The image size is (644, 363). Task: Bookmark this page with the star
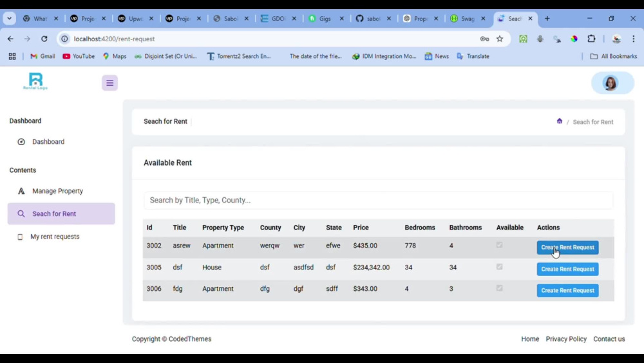pos(500,39)
